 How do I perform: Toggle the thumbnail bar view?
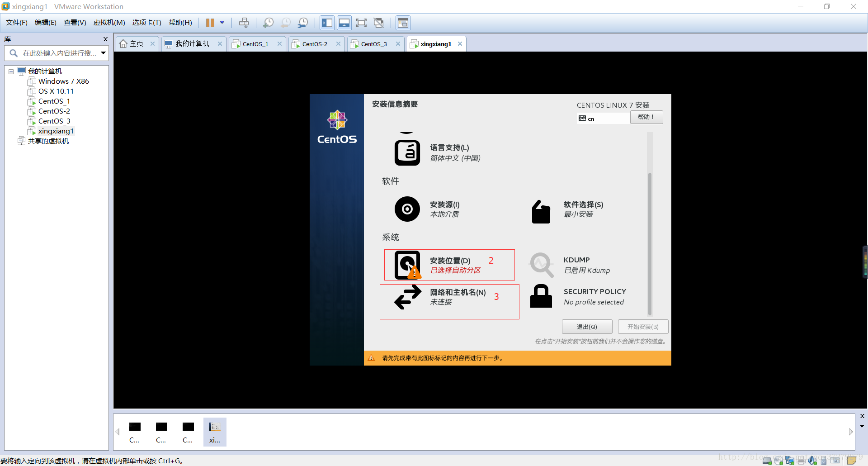click(344, 23)
